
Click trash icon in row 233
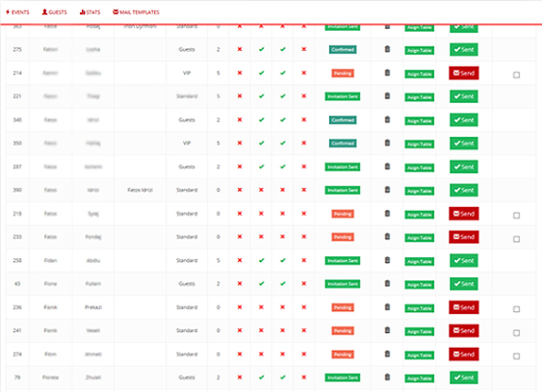tap(387, 236)
